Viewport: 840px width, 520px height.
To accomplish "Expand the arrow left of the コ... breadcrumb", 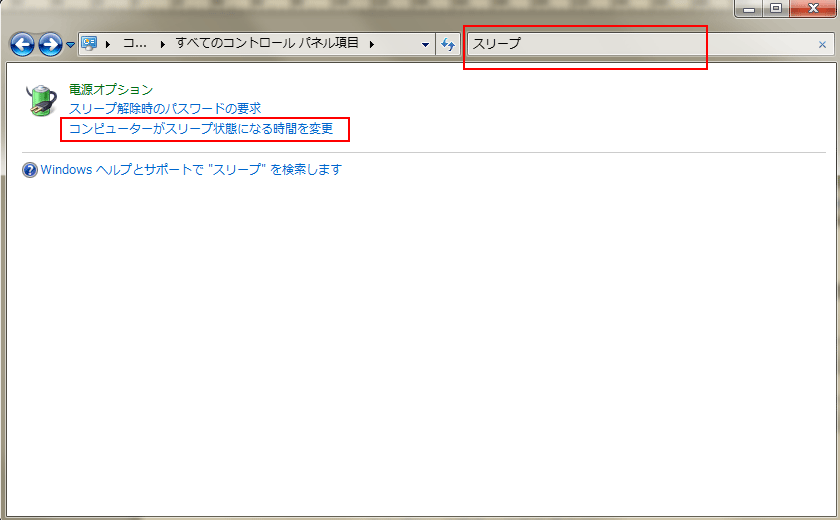I will pos(110,44).
